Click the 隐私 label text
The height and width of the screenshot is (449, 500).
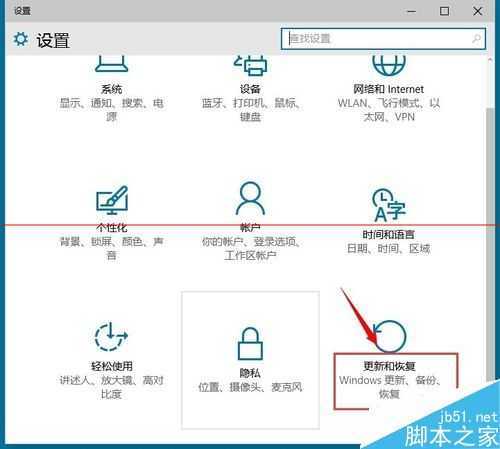point(250,373)
